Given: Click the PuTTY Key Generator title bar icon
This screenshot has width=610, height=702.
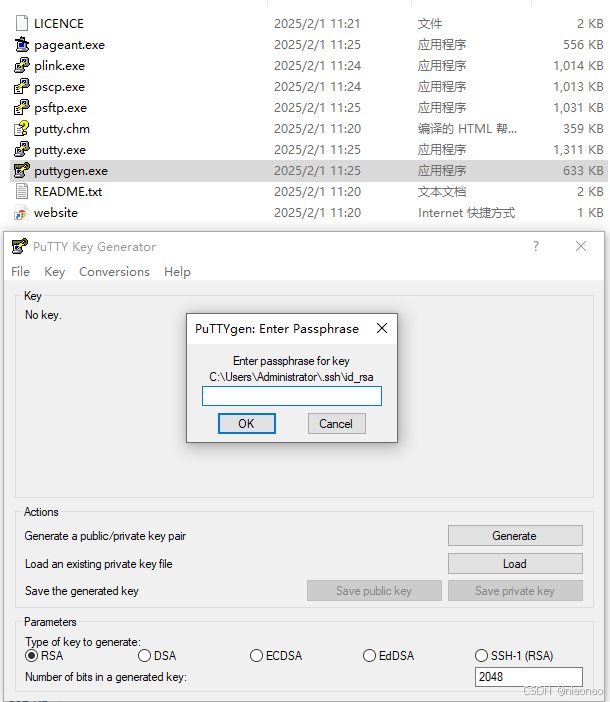Looking at the screenshot, I should tap(19, 246).
